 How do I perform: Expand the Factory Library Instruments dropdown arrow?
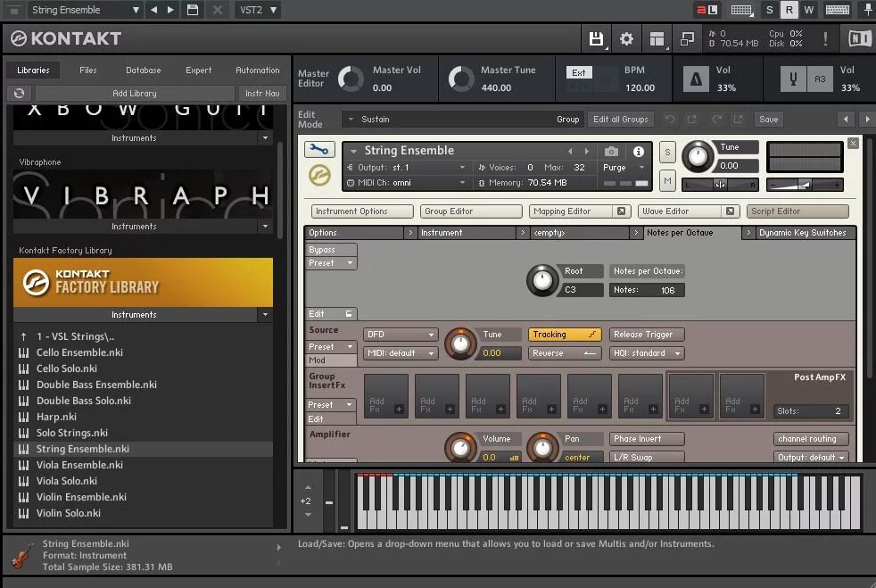click(265, 315)
